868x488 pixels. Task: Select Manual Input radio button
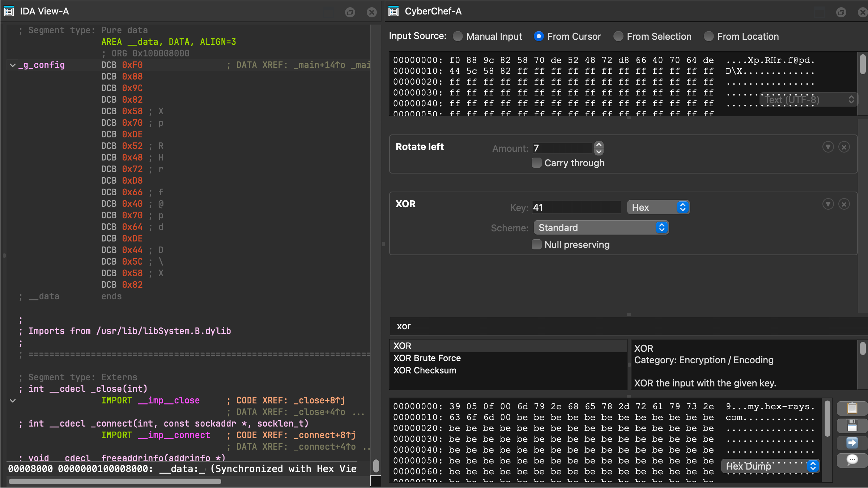click(x=458, y=37)
